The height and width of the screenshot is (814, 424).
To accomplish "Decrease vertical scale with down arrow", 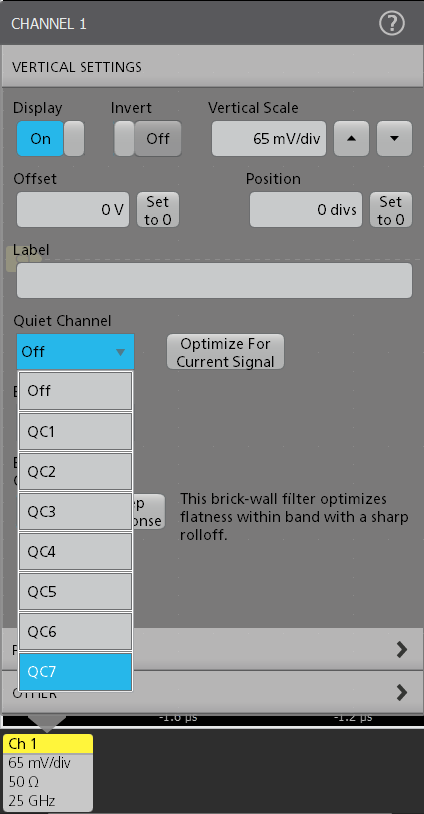I will tap(394, 139).
